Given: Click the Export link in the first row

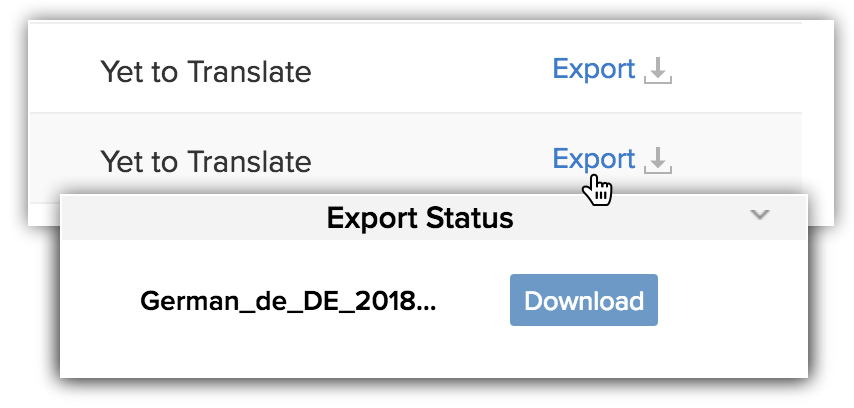Looking at the screenshot, I should coord(594,70).
